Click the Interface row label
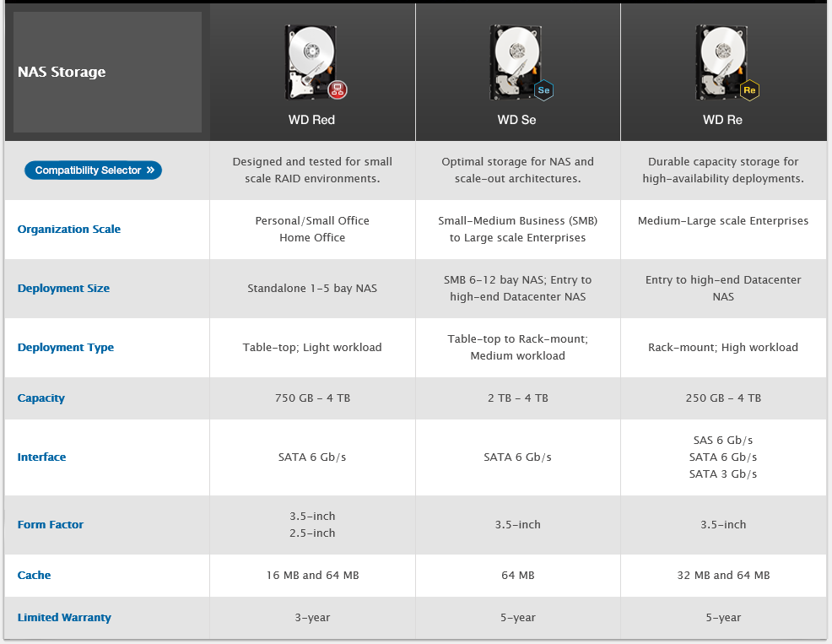 tap(41, 457)
